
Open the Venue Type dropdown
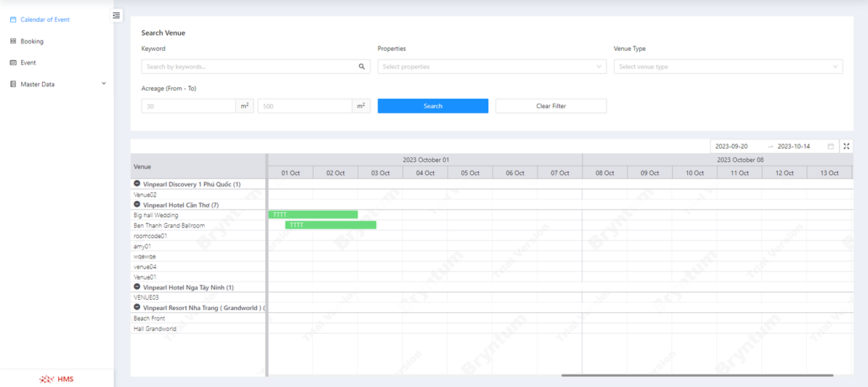click(728, 67)
